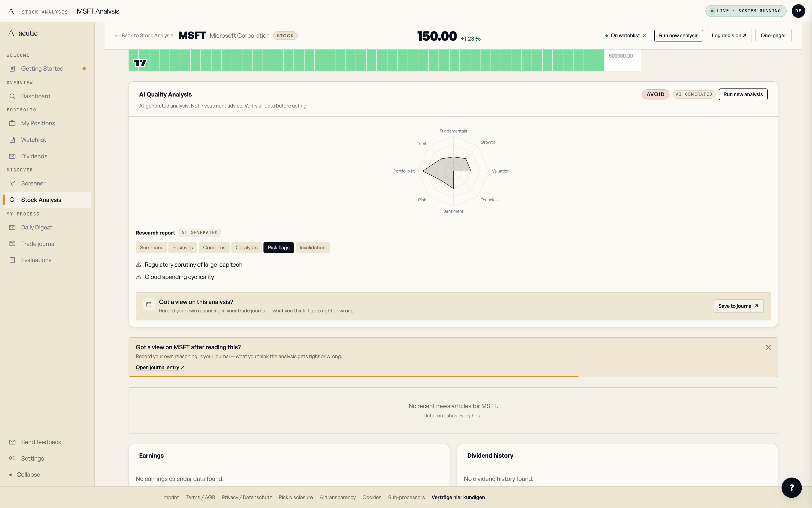This screenshot has height=508, width=812.
Task: Click the AVOID rating badge
Action: pyautogui.click(x=655, y=94)
